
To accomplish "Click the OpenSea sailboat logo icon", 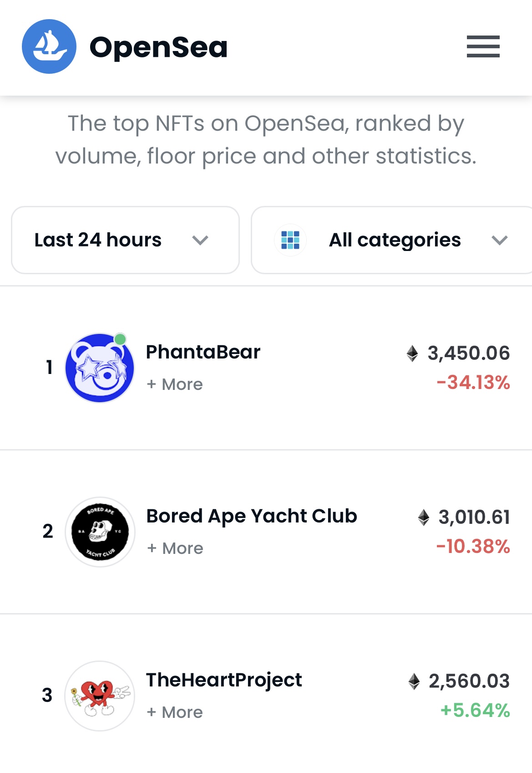I will (49, 46).
